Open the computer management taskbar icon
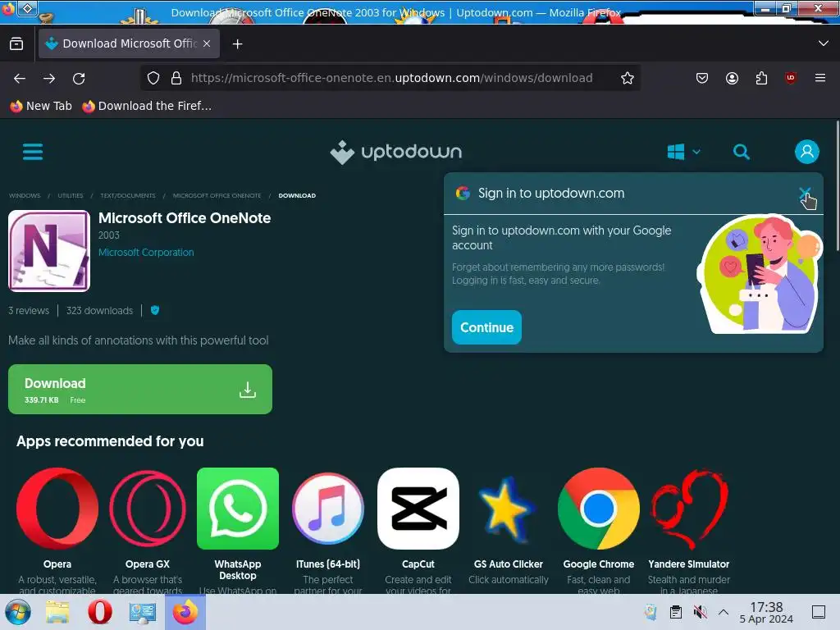 pyautogui.click(x=143, y=612)
